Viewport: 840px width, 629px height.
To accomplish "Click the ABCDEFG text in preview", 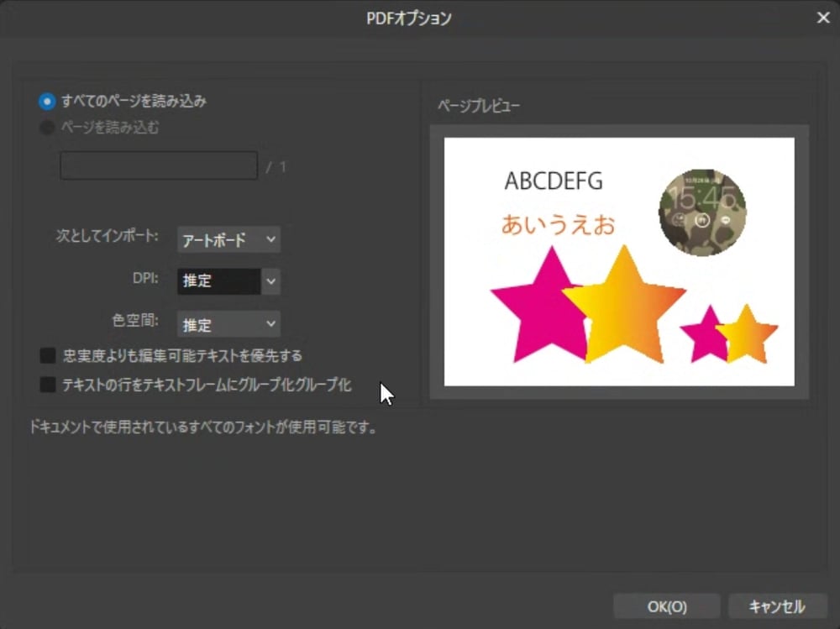I will [x=554, y=181].
